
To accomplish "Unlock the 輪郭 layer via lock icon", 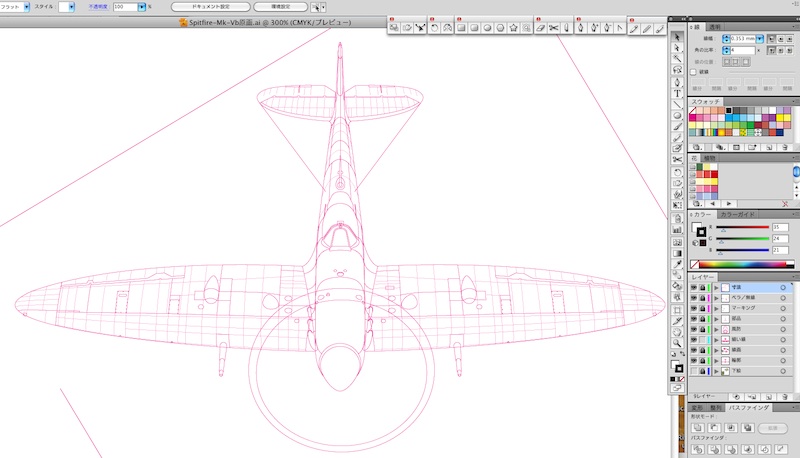I will [x=702, y=361].
